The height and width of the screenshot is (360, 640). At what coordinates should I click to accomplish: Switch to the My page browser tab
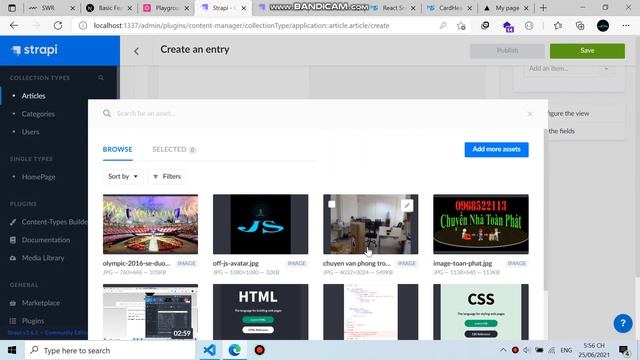507,8
